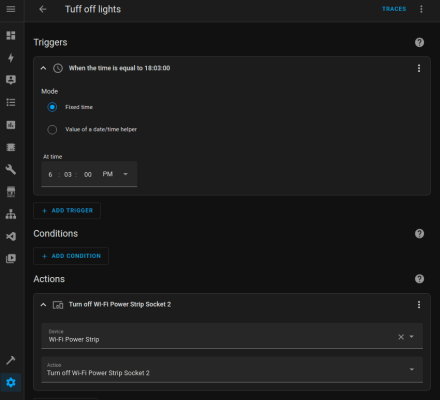Open the hamburger sidebar menu
440x400 pixels.
tap(11, 9)
